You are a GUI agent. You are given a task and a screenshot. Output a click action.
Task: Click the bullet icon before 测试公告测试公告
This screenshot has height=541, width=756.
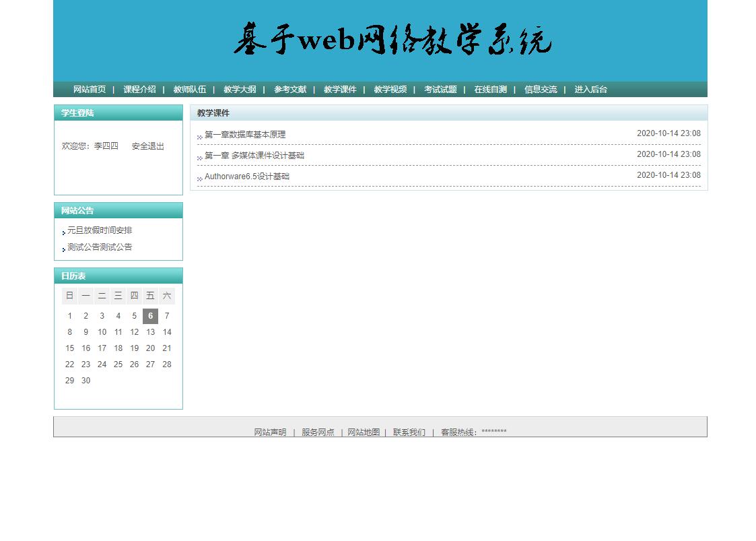[63, 249]
